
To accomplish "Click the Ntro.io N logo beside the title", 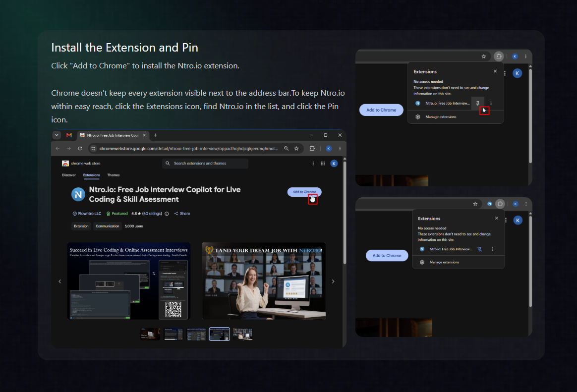I will click(x=78, y=195).
